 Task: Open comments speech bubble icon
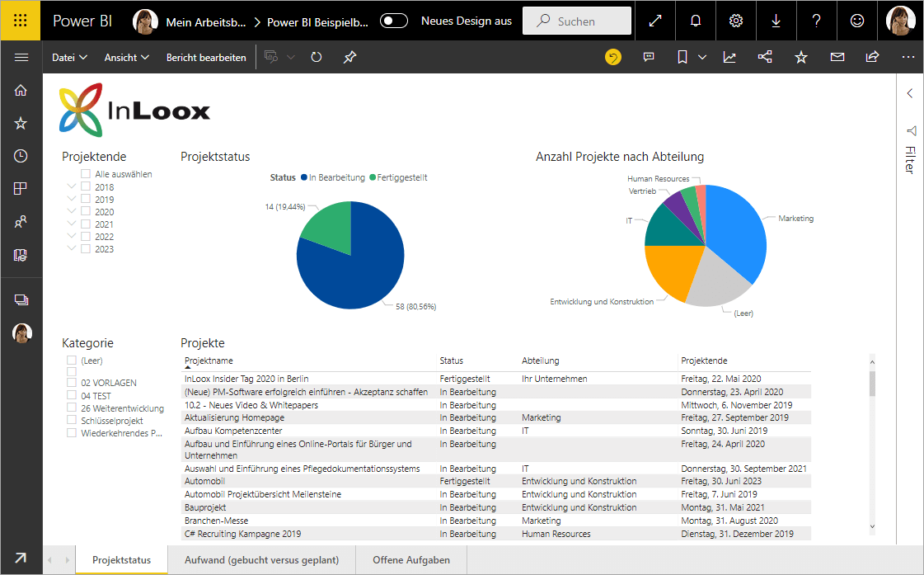click(649, 57)
